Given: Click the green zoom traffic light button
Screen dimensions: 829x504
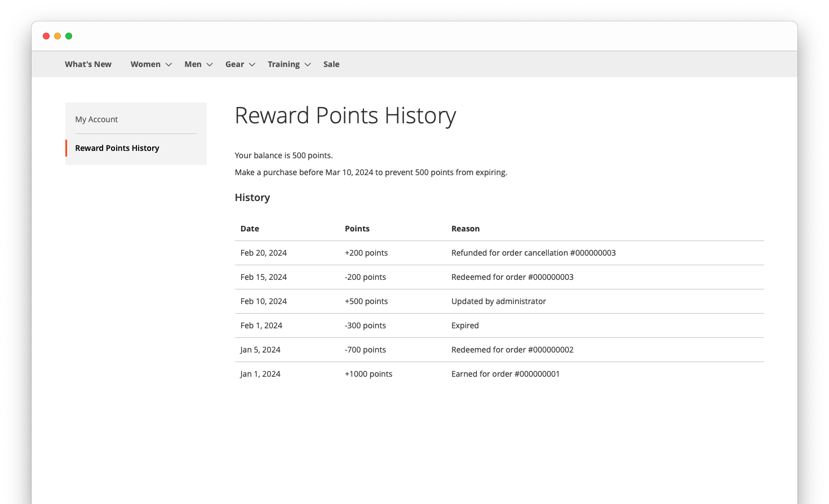Looking at the screenshot, I should tap(69, 35).
